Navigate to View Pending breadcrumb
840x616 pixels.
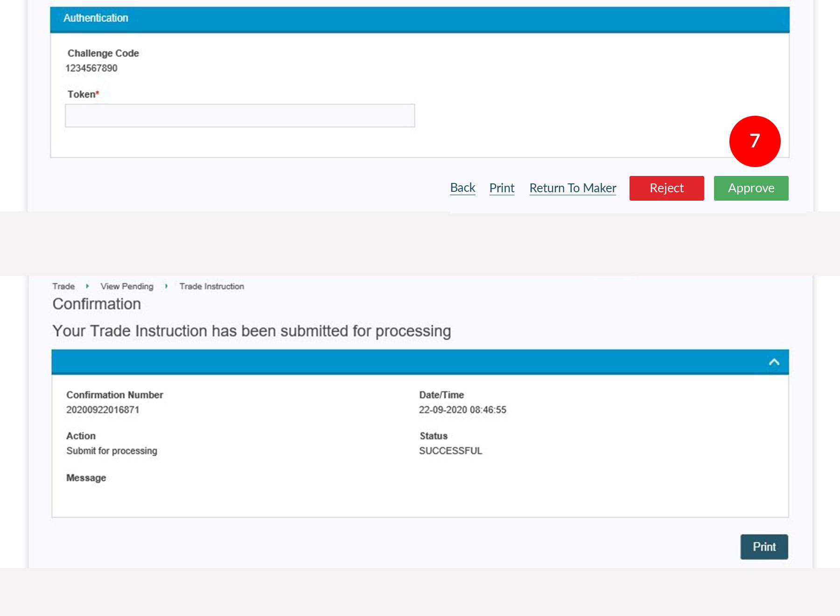coord(127,286)
